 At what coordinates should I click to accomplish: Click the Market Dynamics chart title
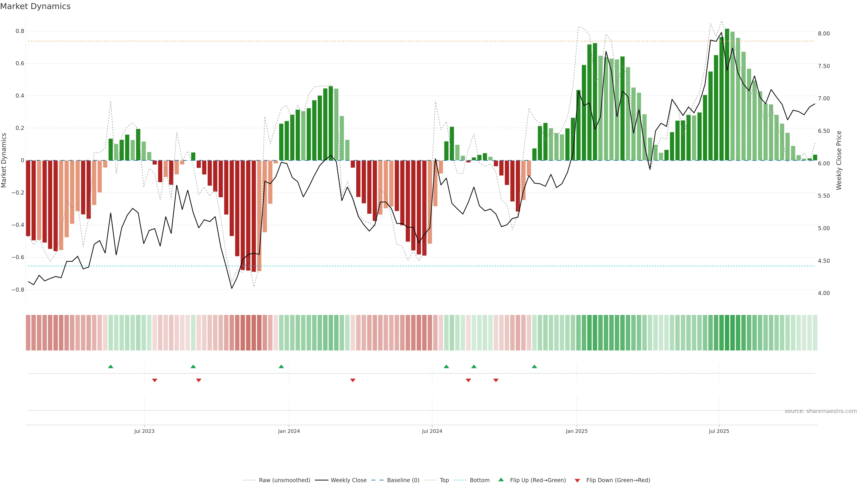(x=35, y=6)
